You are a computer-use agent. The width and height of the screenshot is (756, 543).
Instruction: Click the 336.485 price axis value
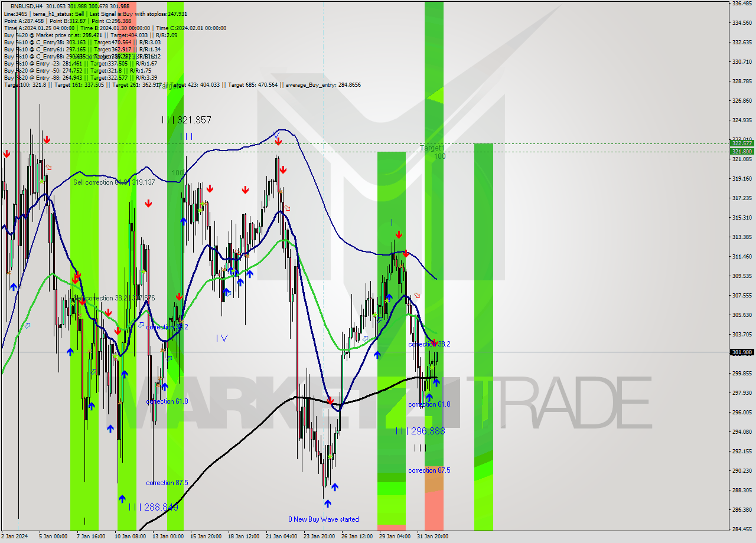(x=742, y=4)
